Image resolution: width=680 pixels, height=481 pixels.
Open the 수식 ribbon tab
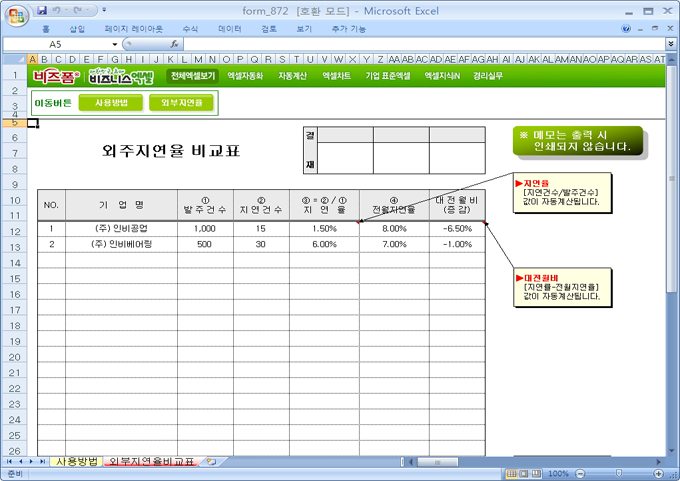190,29
